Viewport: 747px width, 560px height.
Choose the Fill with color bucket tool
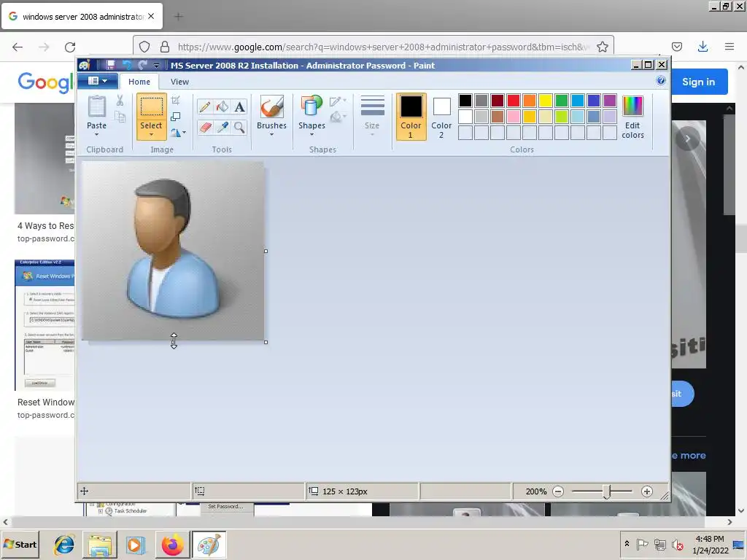pos(222,106)
